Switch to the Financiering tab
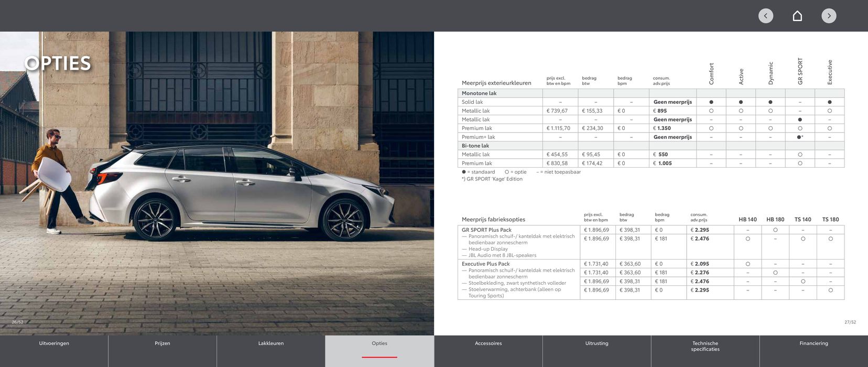 pos(813,344)
